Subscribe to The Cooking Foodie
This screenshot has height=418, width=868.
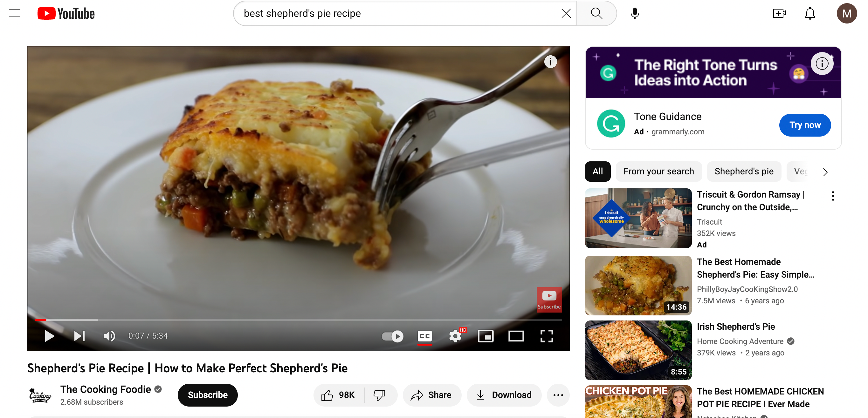point(207,394)
